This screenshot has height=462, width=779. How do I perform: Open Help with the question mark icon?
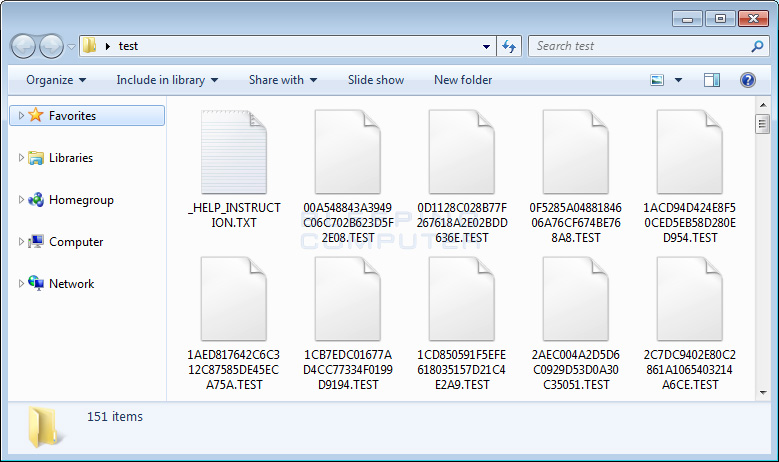tap(748, 80)
